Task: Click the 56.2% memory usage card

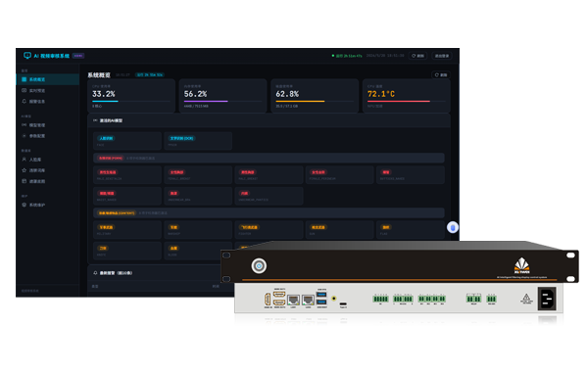Action: pos(222,96)
